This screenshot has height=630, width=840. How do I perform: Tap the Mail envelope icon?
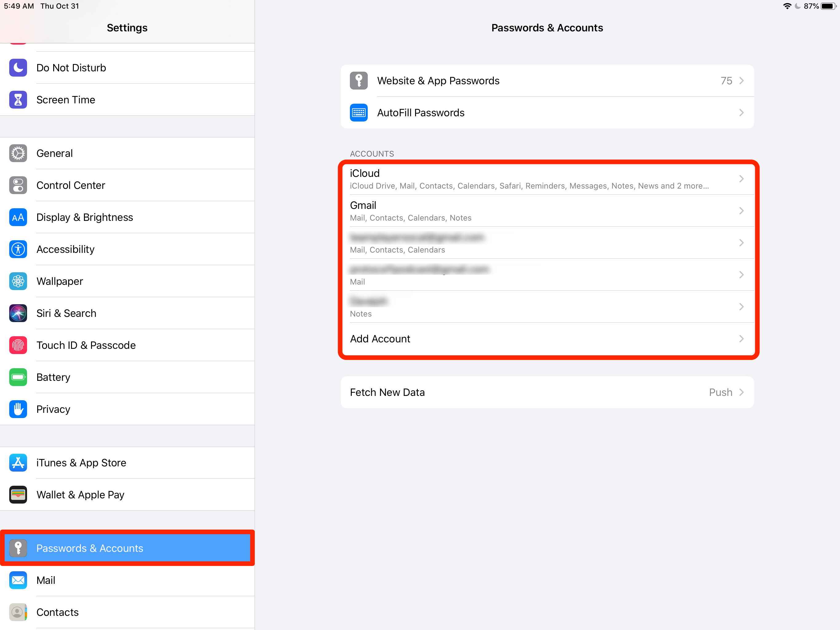(x=18, y=580)
